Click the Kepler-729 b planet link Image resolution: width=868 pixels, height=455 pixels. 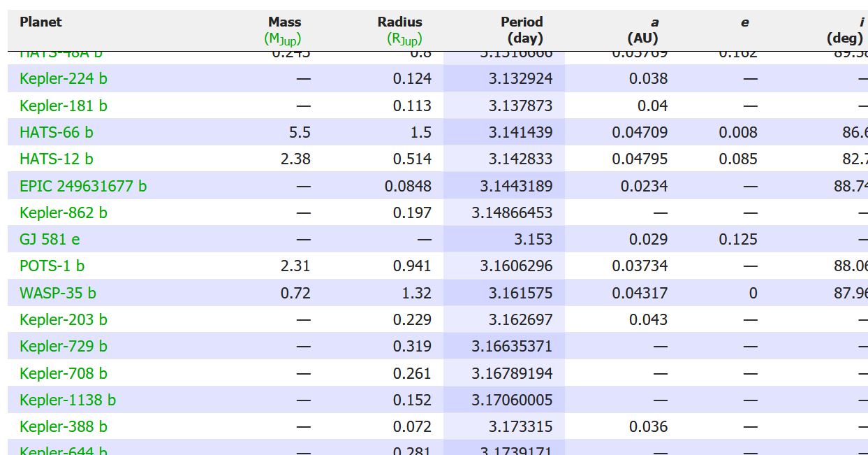point(63,347)
